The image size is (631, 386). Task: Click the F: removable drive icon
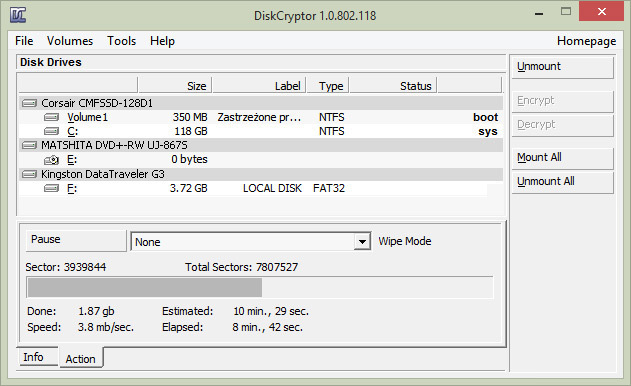(52, 188)
